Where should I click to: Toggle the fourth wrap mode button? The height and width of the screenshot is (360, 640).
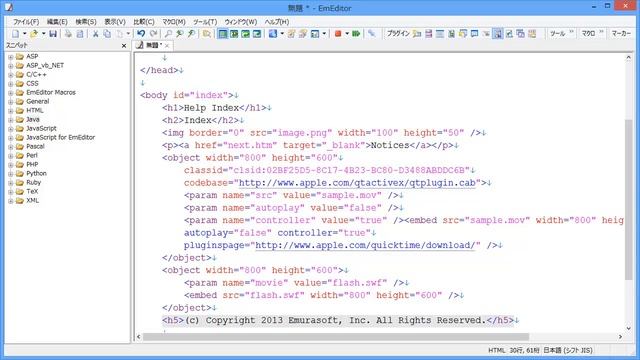pos(257,34)
